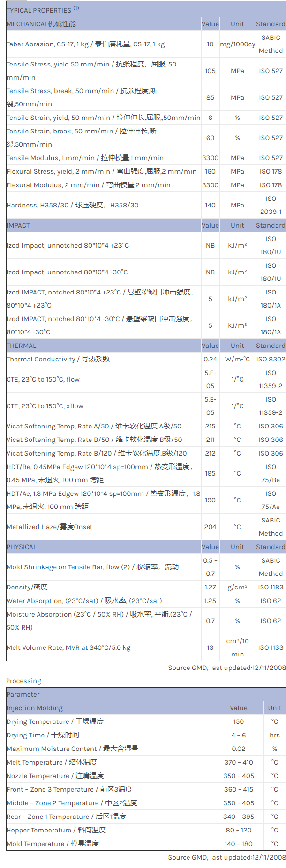Click the THERMAL section header
Viewport: 286px width, 868px height.
21,346
